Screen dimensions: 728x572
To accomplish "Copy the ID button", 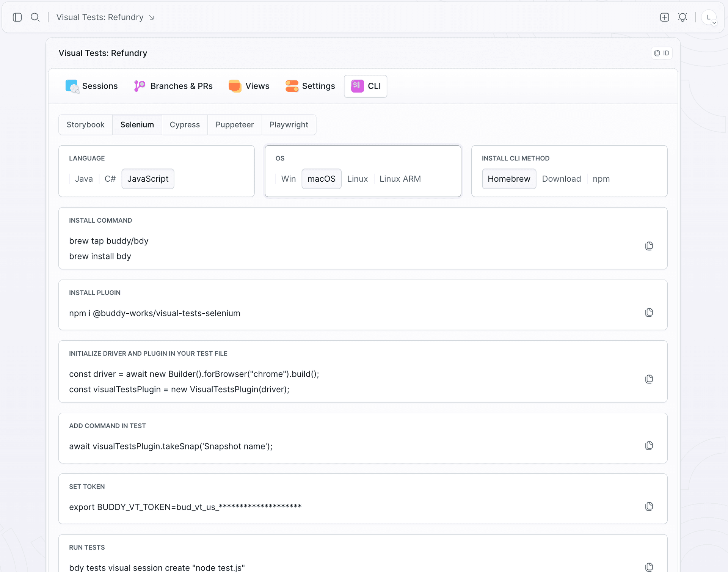I will pos(662,53).
